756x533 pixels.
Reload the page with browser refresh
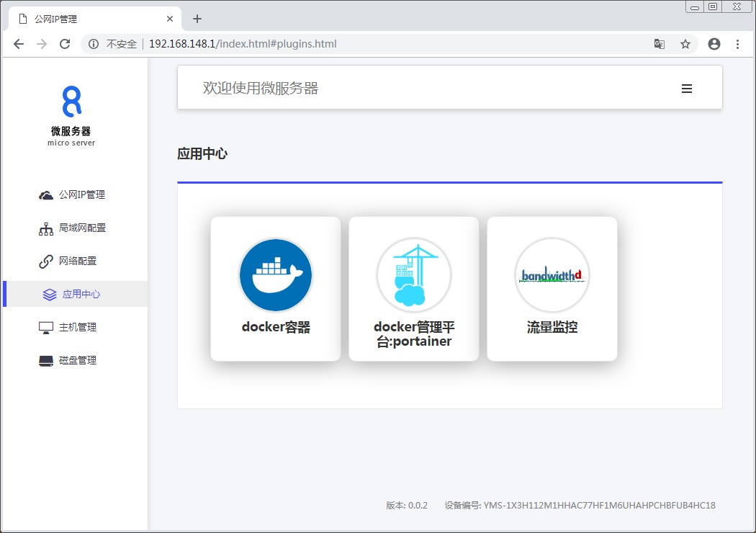click(65, 44)
